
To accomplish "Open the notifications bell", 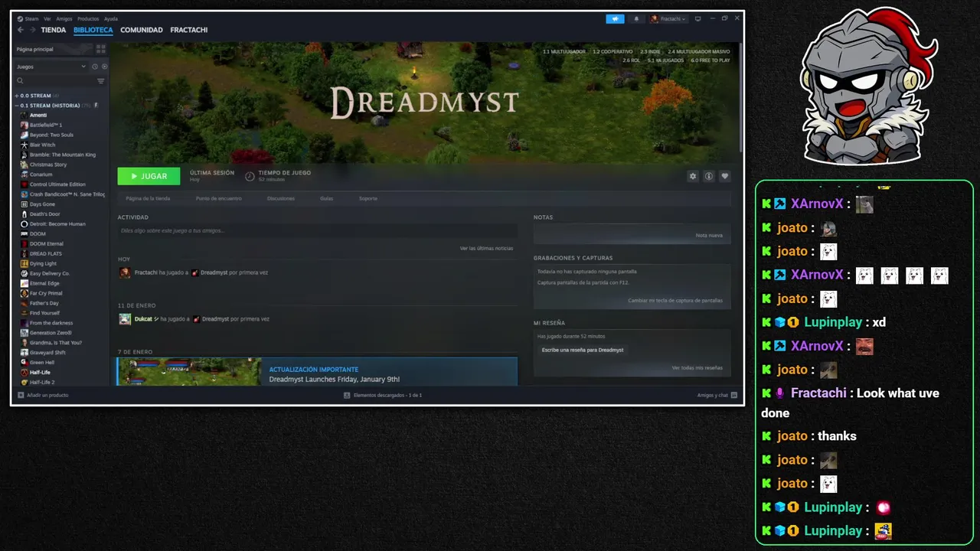I will coord(635,18).
